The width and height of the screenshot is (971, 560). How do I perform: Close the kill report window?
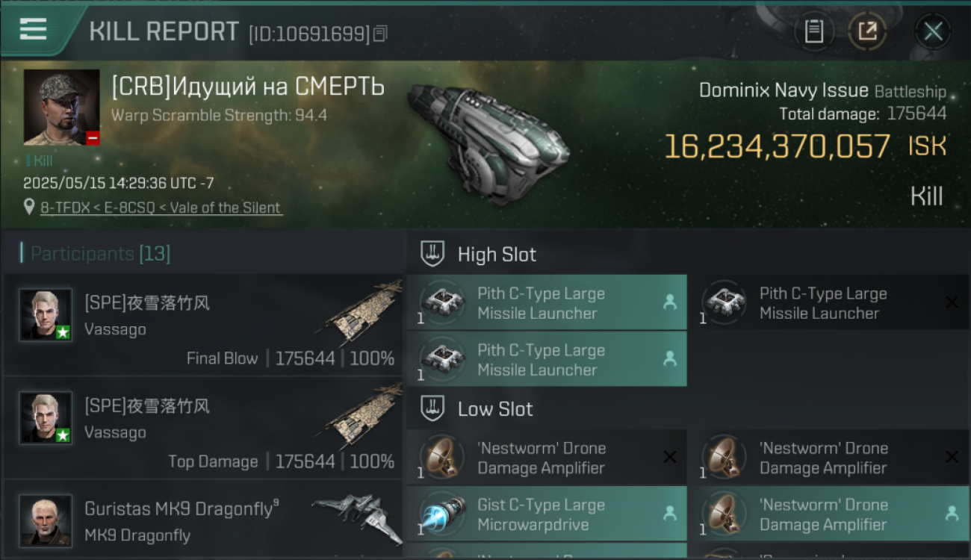click(x=933, y=31)
